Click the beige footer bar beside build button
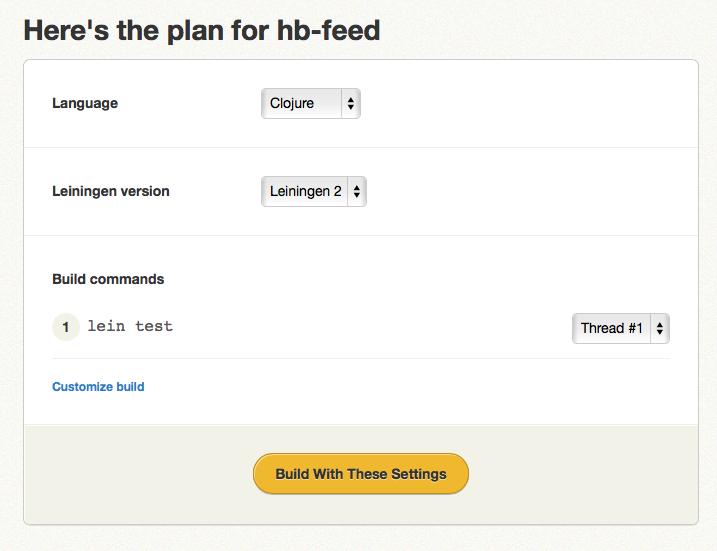Viewport: 717px width, 551px height. 580,474
